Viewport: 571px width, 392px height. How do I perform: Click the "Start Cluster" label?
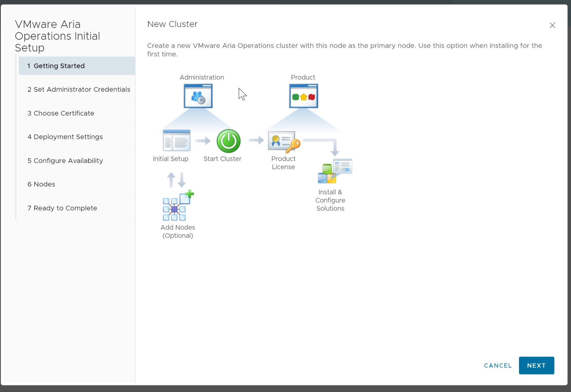[222, 159]
